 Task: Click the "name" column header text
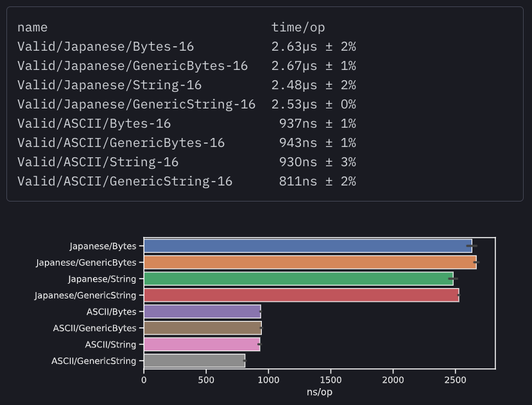point(32,27)
